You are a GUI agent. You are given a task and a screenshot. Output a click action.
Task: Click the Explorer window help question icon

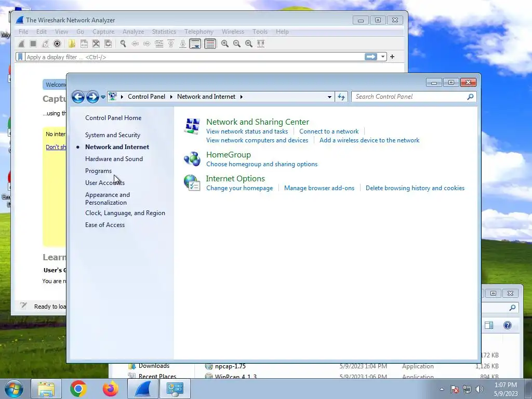pos(507,325)
